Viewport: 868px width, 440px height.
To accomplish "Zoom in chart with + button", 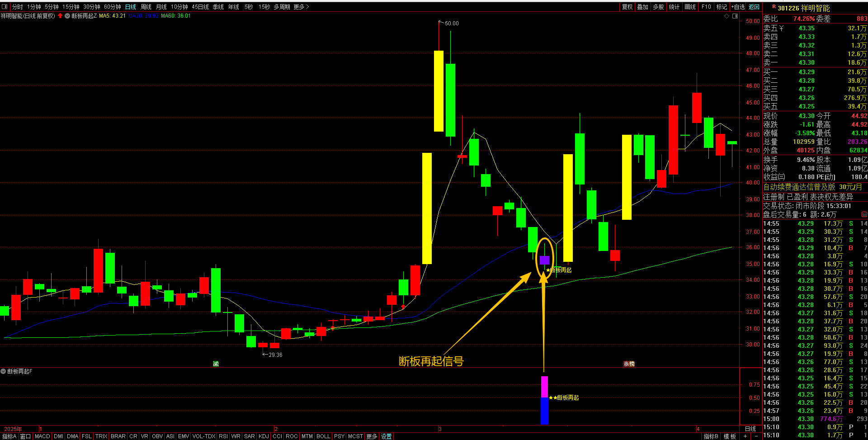I will point(745,436).
